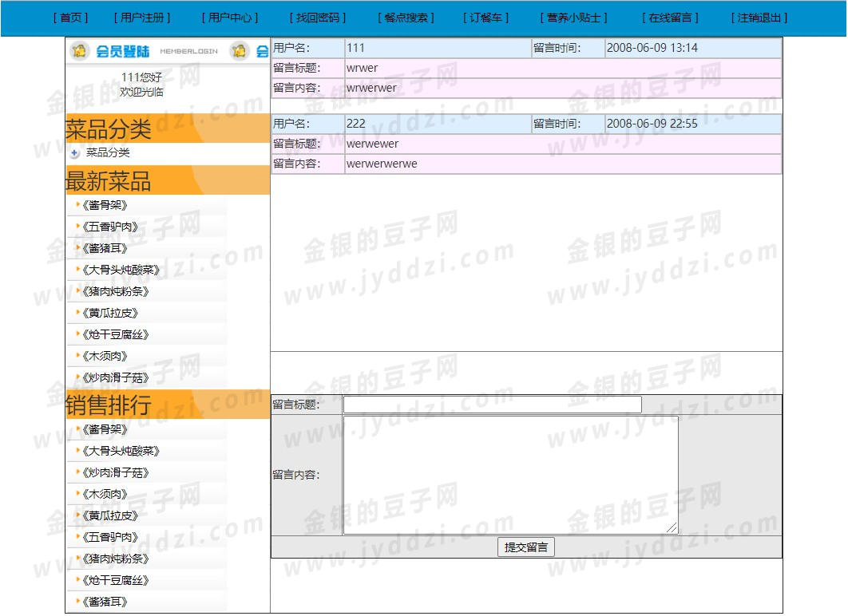The width and height of the screenshot is (848, 616).
Task: Open 《大骨头炖酸菜》 under 最新菜品
Action: coord(121,270)
